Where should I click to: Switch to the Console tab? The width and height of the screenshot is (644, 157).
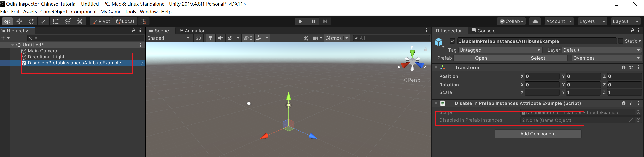(x=484, y=31)
